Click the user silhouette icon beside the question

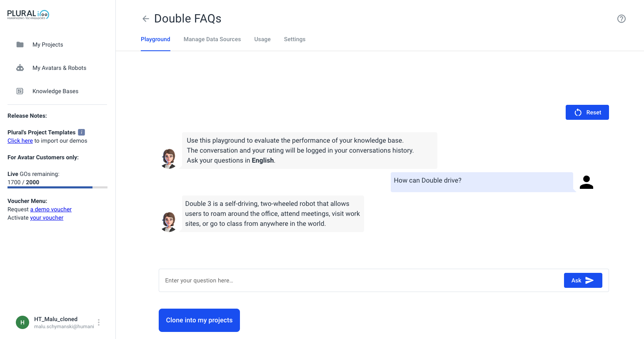[587, 182]
